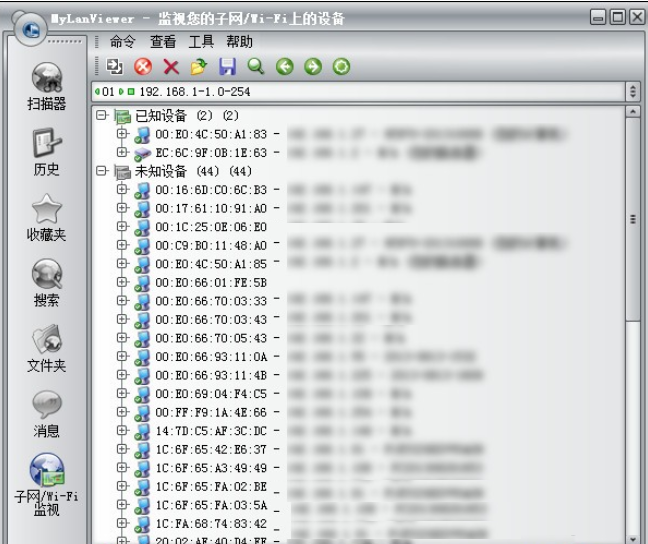
Task: Click computer icon of 00:16:6D:C0:6C:B3
Action: click(x=142, y=190)
